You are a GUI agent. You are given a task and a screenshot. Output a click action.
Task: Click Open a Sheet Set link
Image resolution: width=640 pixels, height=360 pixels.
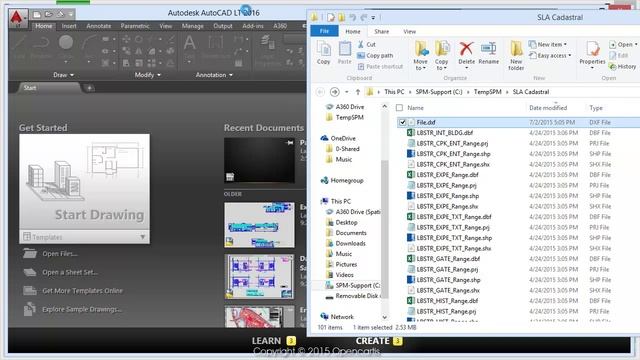(70, 272)
